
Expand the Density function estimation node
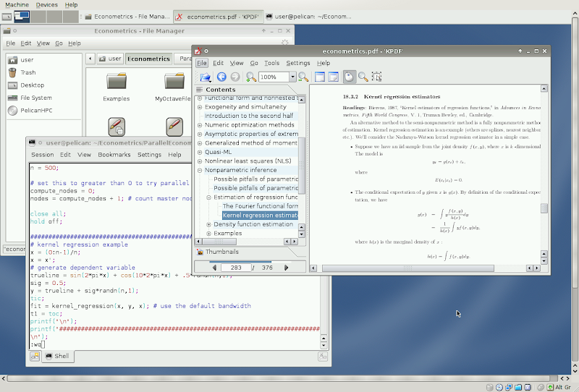tap(208, 224)
